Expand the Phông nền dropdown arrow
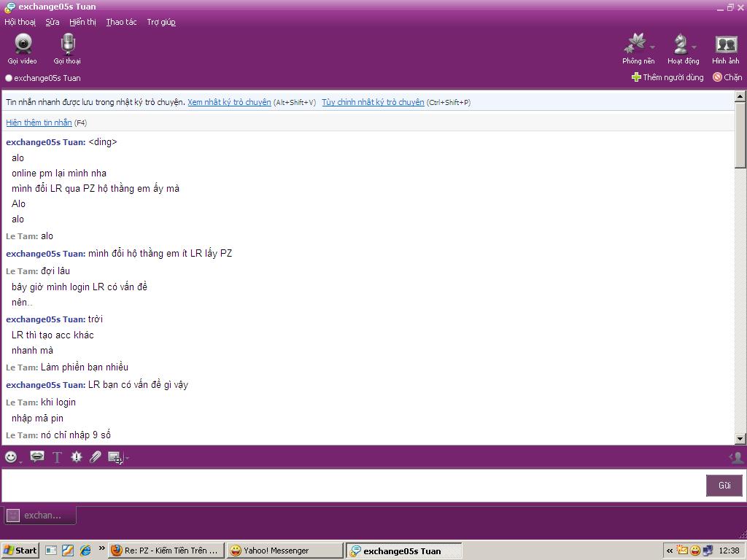The height and width of the screenshot is (560, 747). click(x=652, y=47)
